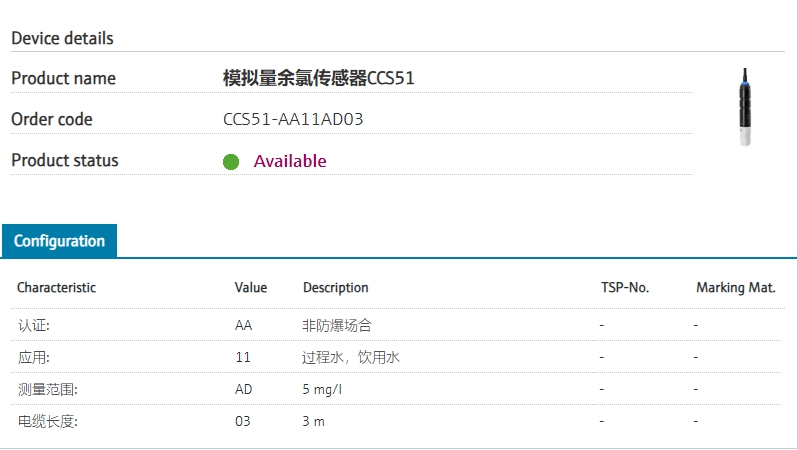
Task: Click the Device details heading
Action: pos(62,39)
